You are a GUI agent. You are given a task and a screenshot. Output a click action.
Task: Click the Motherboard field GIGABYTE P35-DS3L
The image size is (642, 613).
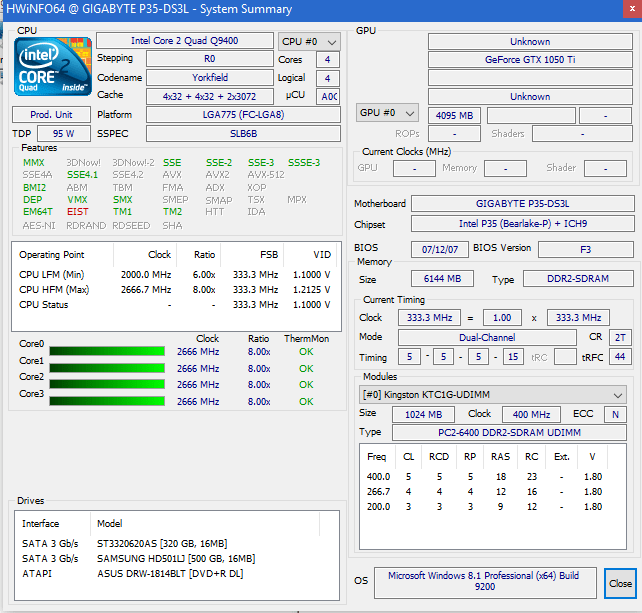pos(522,204)
